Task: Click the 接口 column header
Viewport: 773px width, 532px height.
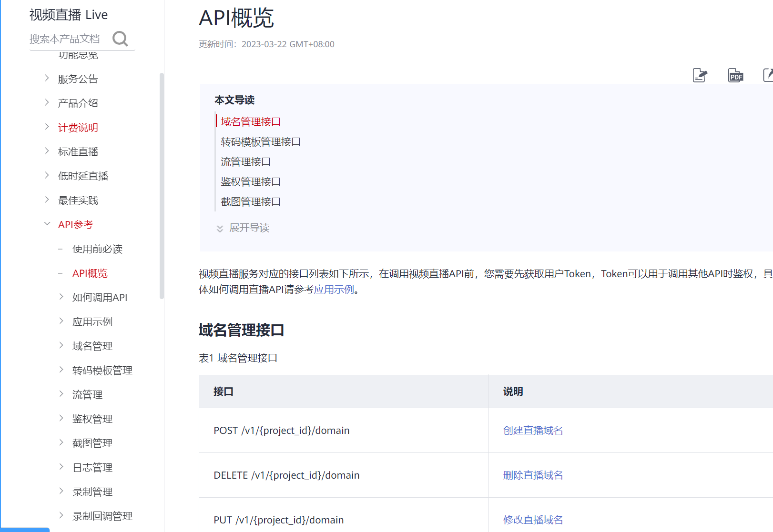Action: [x=344, y=391]
